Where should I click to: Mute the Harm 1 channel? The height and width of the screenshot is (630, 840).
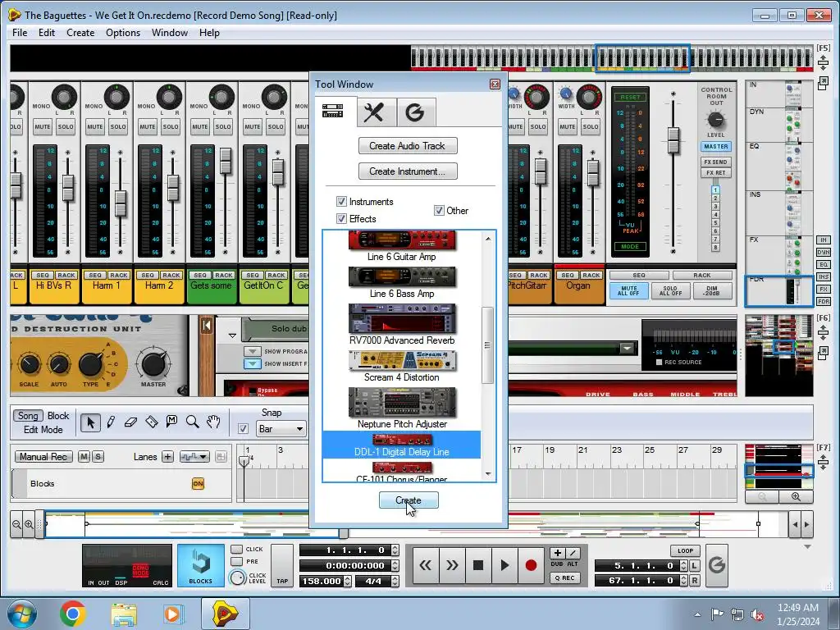tap(95, 127)
